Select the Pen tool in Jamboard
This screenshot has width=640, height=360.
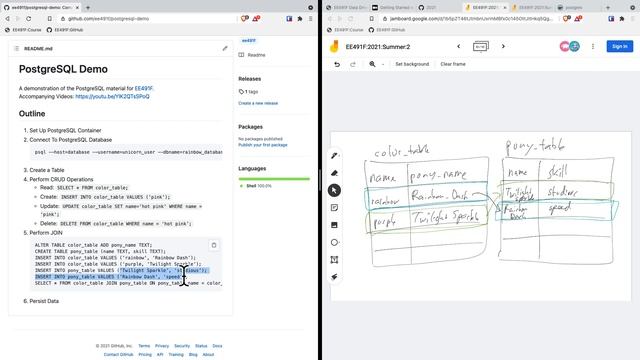coord(334,156)
